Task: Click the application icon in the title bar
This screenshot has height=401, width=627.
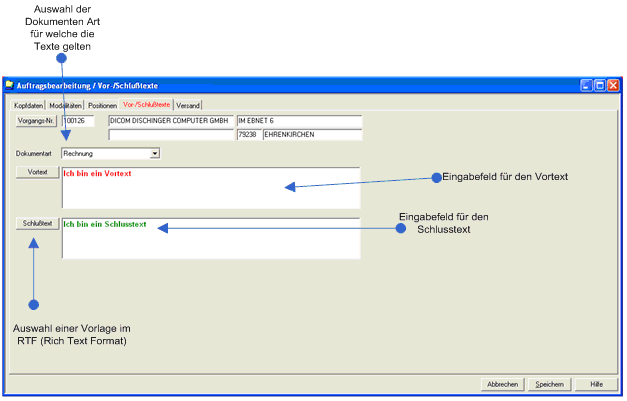Action: pos(10,85)
